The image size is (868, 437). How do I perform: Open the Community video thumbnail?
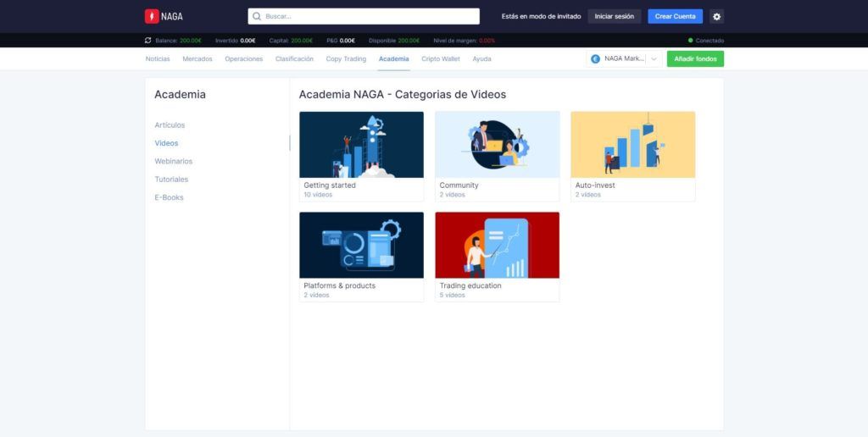497,144
